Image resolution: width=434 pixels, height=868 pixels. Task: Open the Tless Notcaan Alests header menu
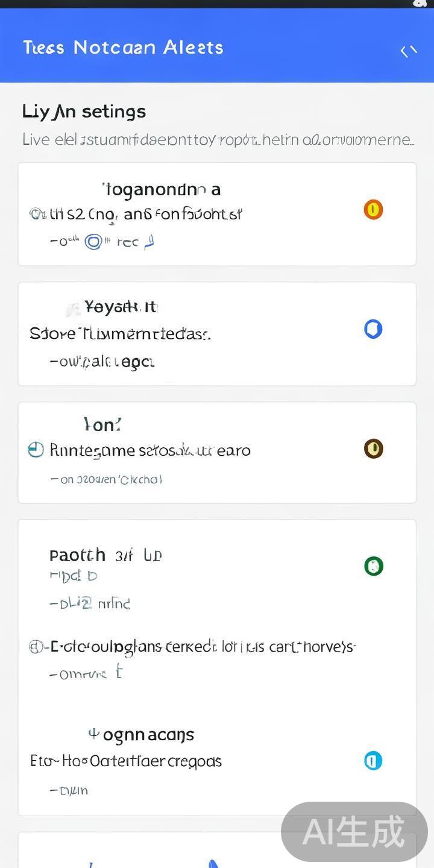[x=123, y=47]
